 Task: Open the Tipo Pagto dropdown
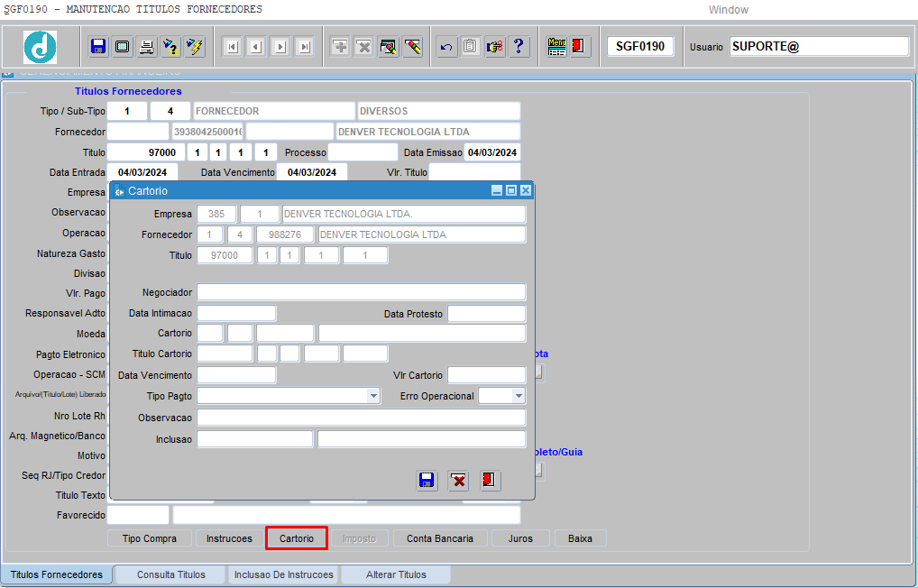(x=373, y=396)
